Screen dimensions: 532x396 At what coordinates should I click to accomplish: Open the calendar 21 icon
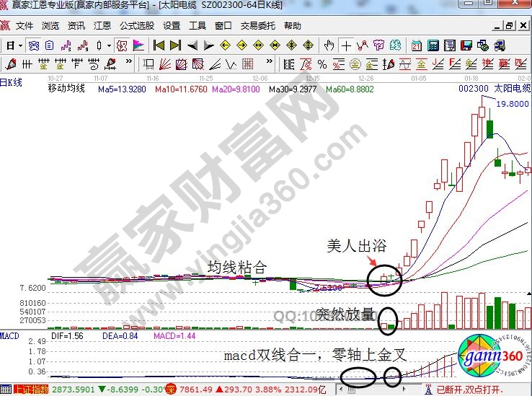point(417,45)
